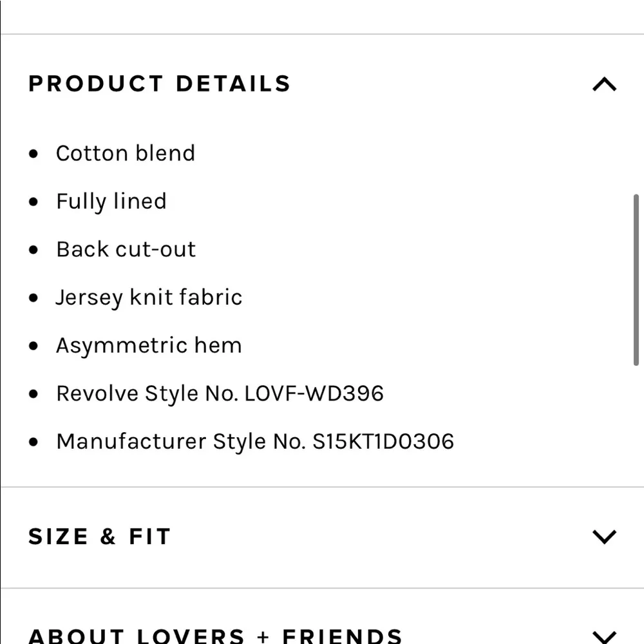
Task: Click the bullet beside Asymmetric hem
Action: [34, 346]
